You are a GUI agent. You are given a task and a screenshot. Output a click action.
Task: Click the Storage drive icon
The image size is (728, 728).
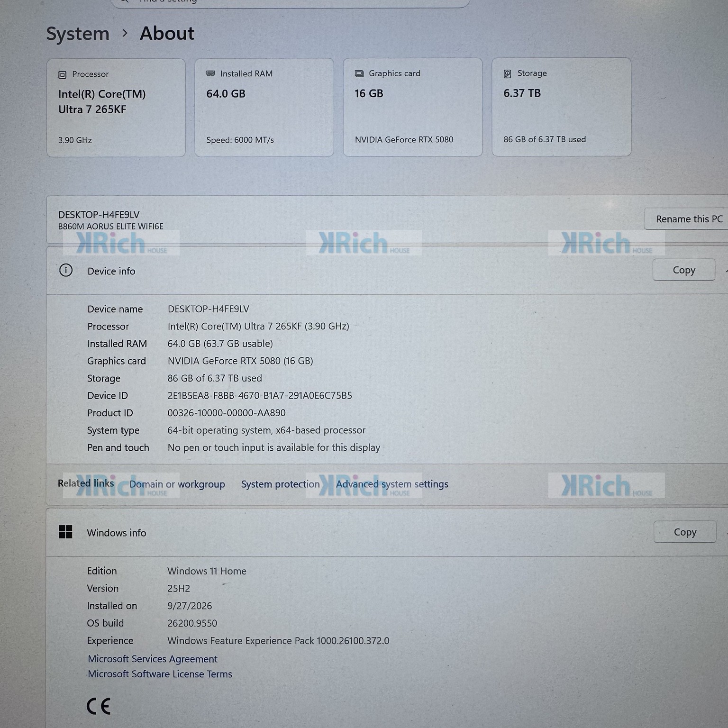tap(508, 73)
